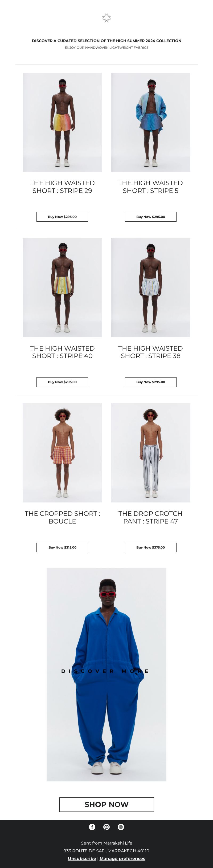
Task: Select the High Waisted Short Stripe 40 title
Action: 62,352
